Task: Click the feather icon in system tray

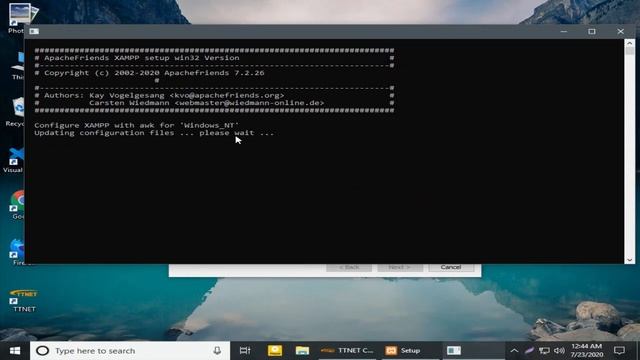Action: click(x=529, y=351)
